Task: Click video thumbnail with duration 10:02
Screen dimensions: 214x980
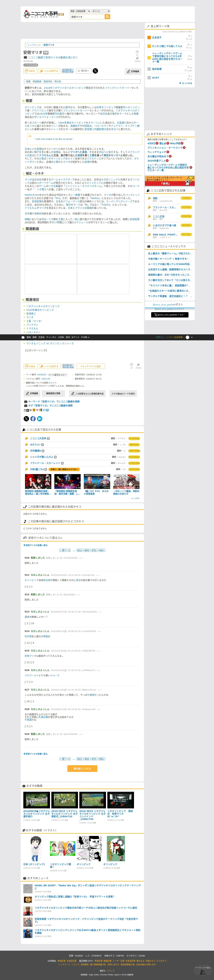Action: (97, 481)
